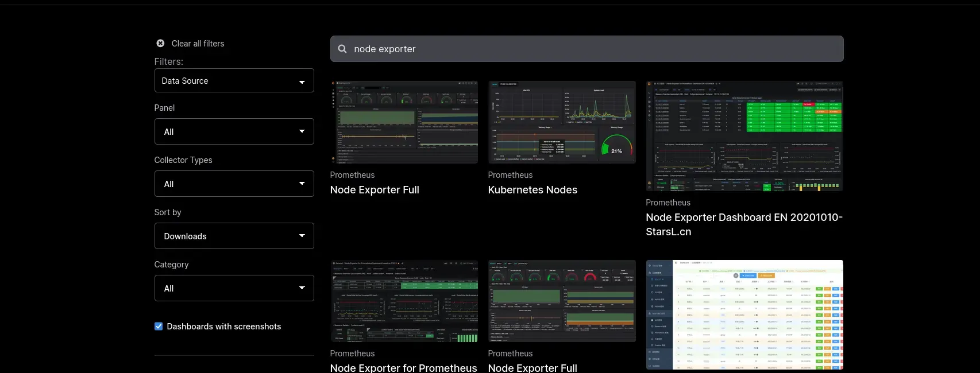This screenshot has width=980, height=373.
Task: Uncheck Dashboards with screenshots checkbox
Action: tap(159, 326)
